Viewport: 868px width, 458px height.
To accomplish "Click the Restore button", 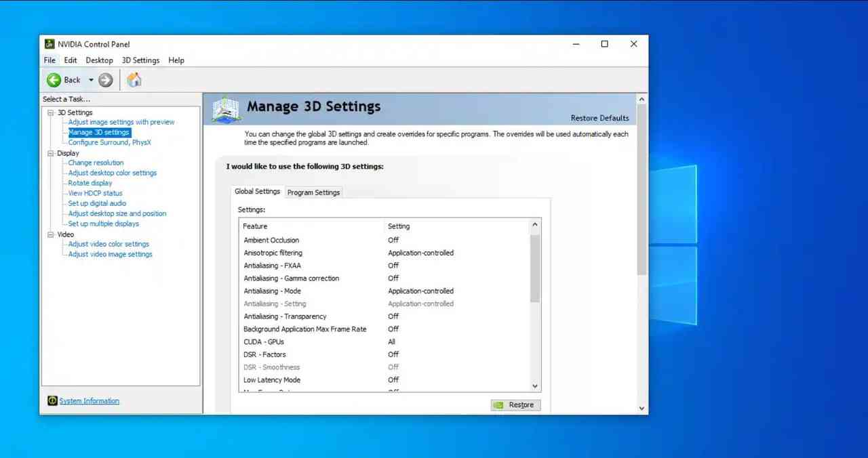I will 515,405.
